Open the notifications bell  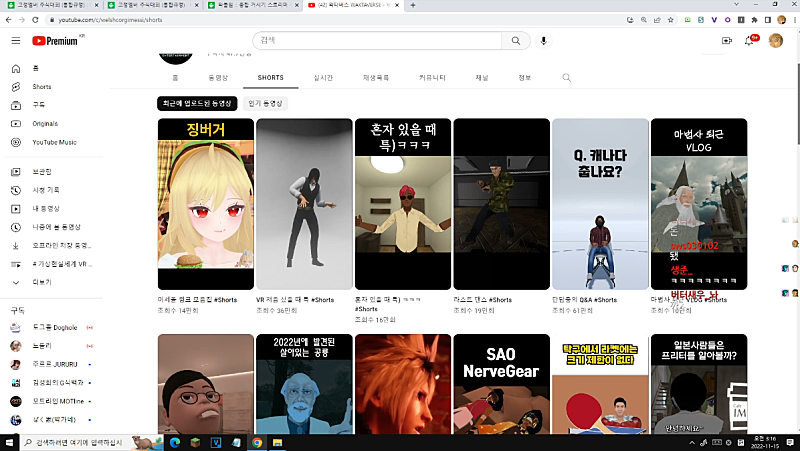(749, 41)
